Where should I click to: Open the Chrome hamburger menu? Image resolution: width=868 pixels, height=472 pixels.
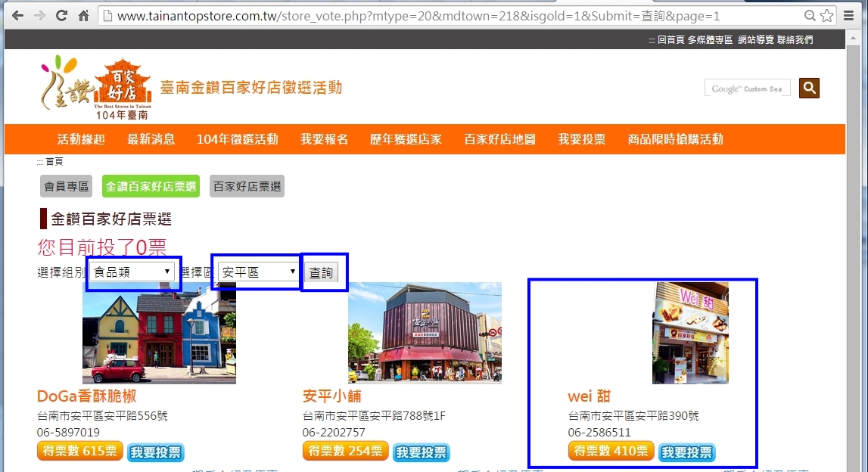pyautogui.click(x=848, y=15)
